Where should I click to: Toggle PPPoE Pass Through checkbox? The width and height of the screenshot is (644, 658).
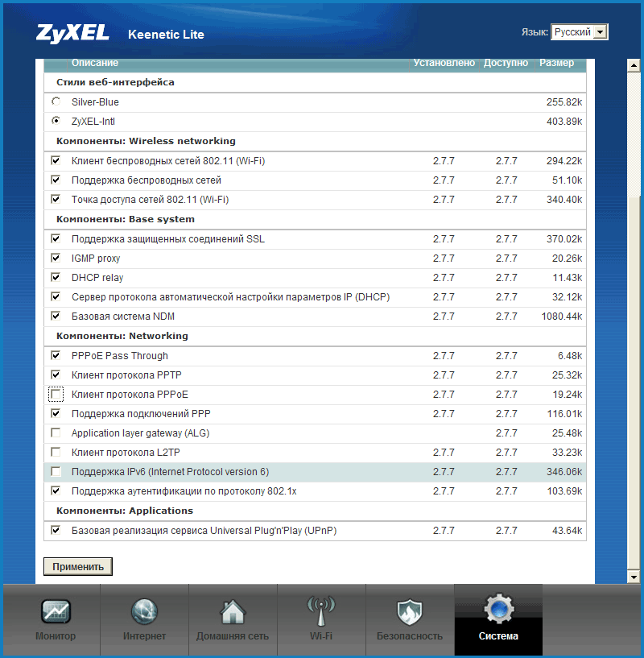56,355
